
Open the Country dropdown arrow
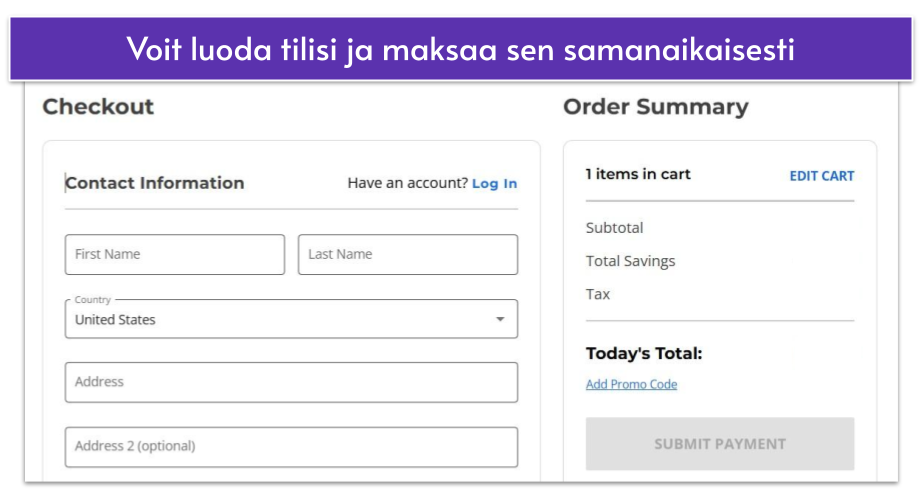(x=500, y=320)
